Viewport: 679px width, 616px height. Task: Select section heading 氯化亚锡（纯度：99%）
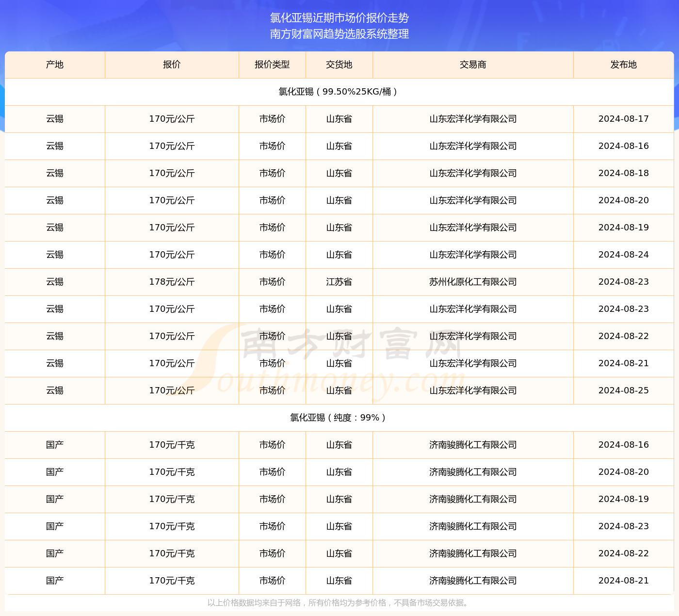339,418
